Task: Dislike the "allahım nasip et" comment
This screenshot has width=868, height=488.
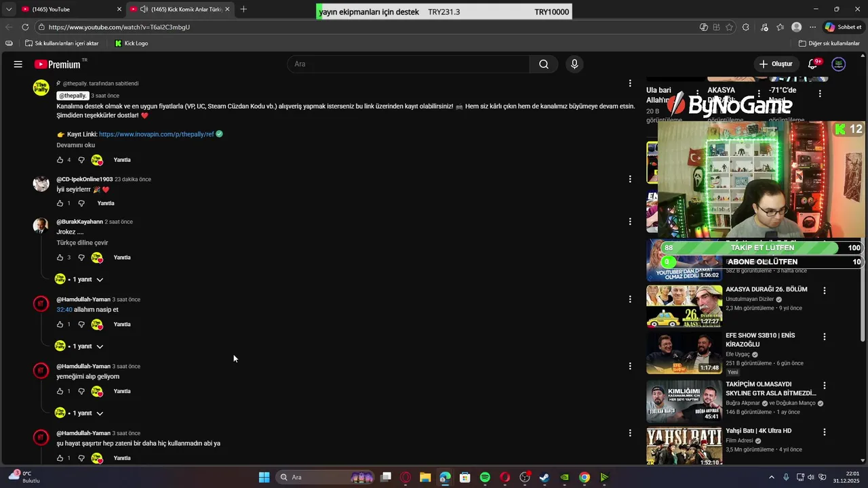Action: point(81,325)
